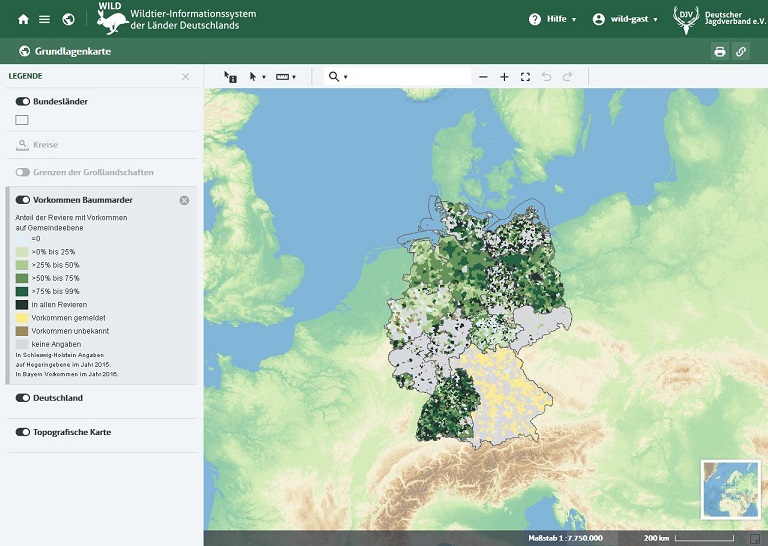Image resolution: width=768 pixels, height=546 pixels.
Task: Click the 'Vorkommen unbekannt' brown swatch
Action: point(22,331)
